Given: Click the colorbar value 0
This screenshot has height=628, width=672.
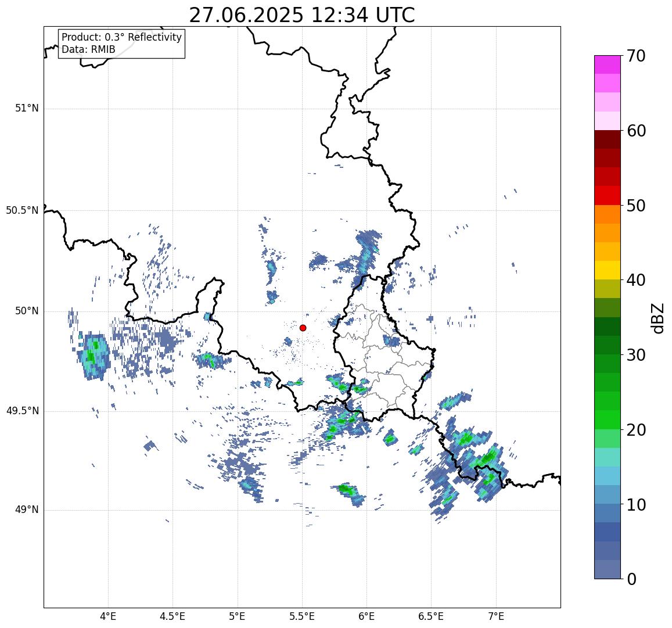Looking at the screenshot, I should point(632,580).
